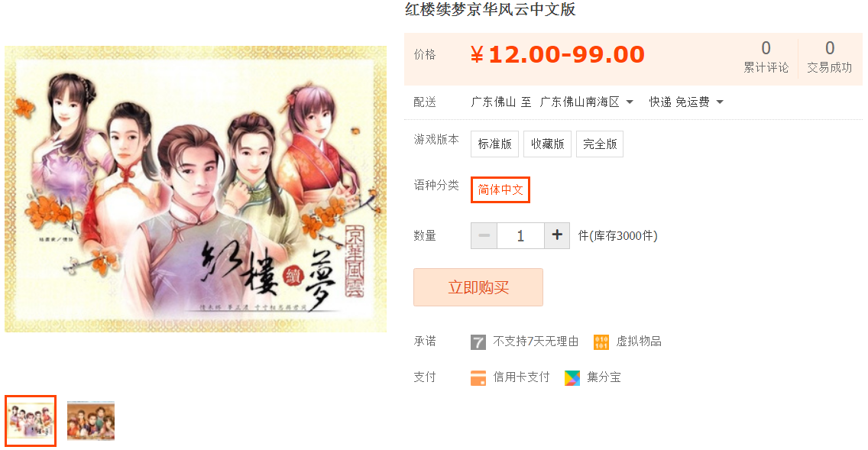Click the 7-day no-return policy icon
Image resolution: width=868 pixels, height=450 pixels.
[x=478, y=342]
